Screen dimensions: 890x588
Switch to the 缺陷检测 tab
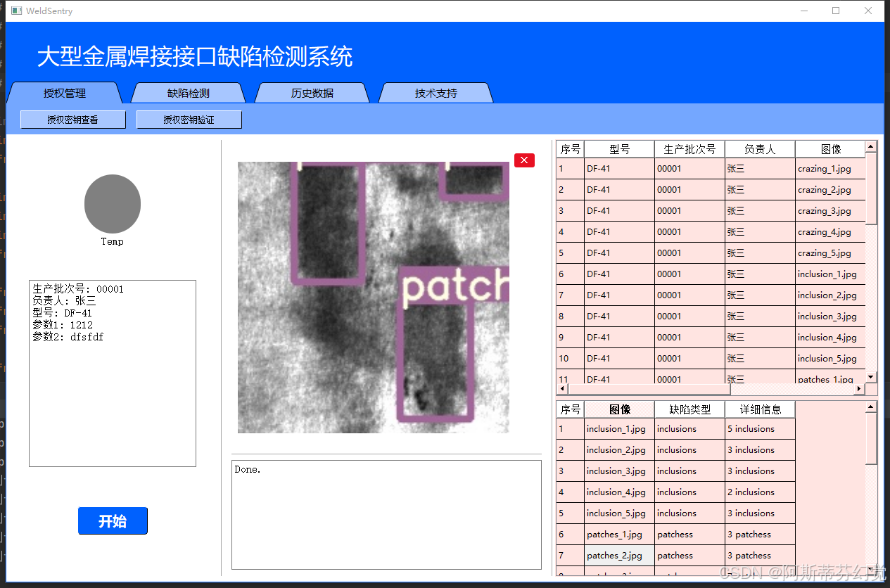(x=189, y=92)
